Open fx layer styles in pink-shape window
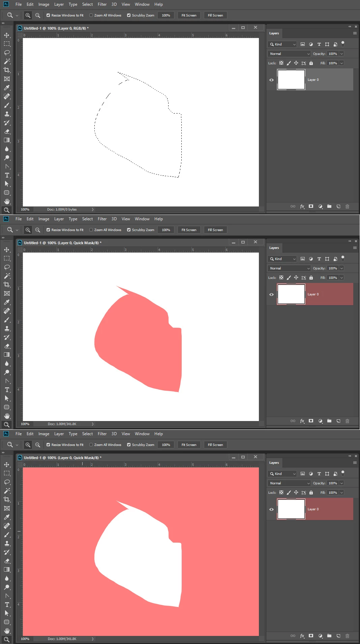The image size is (360, 644). point(302,421)
